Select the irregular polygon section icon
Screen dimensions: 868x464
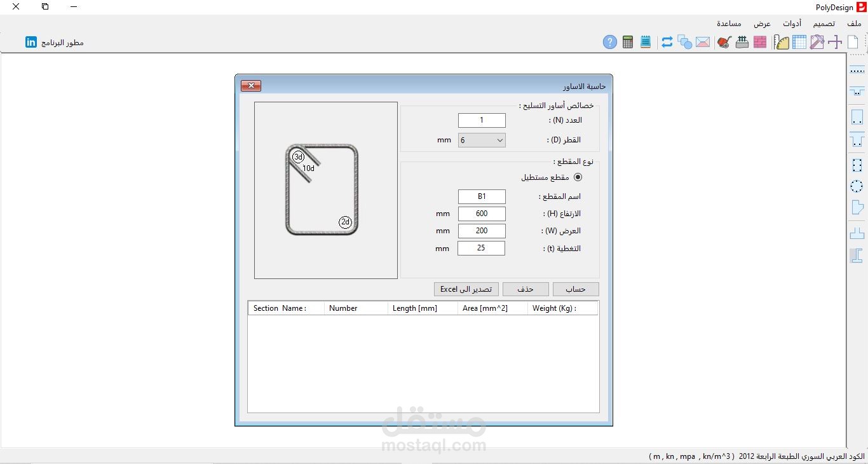[x=857, y=207]
